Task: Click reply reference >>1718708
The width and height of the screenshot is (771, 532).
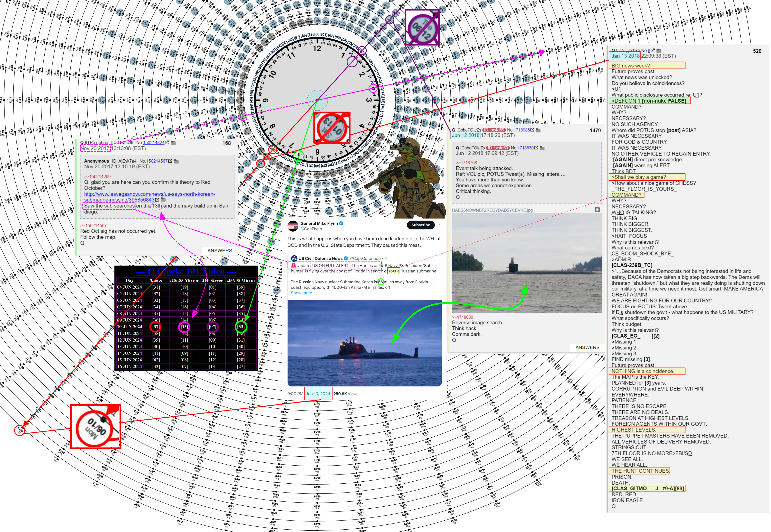Action: coord(466,163)
